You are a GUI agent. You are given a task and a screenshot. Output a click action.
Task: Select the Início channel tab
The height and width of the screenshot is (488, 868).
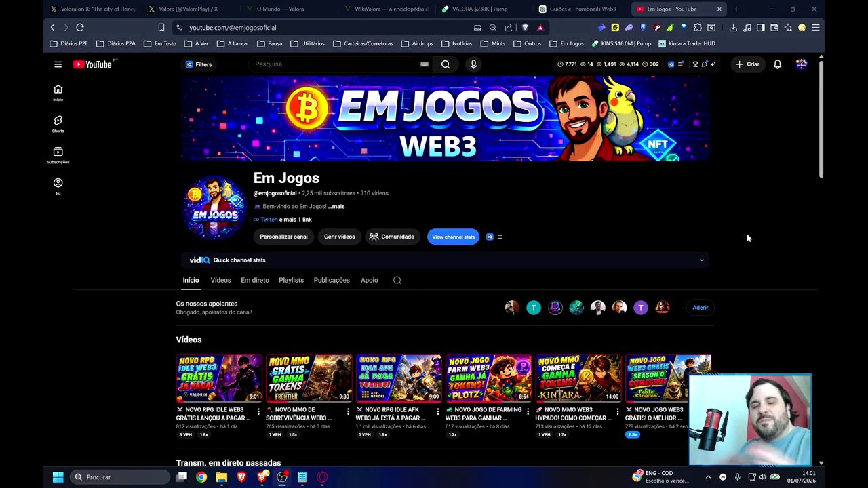pyautogui.click(x=191, y=280)
